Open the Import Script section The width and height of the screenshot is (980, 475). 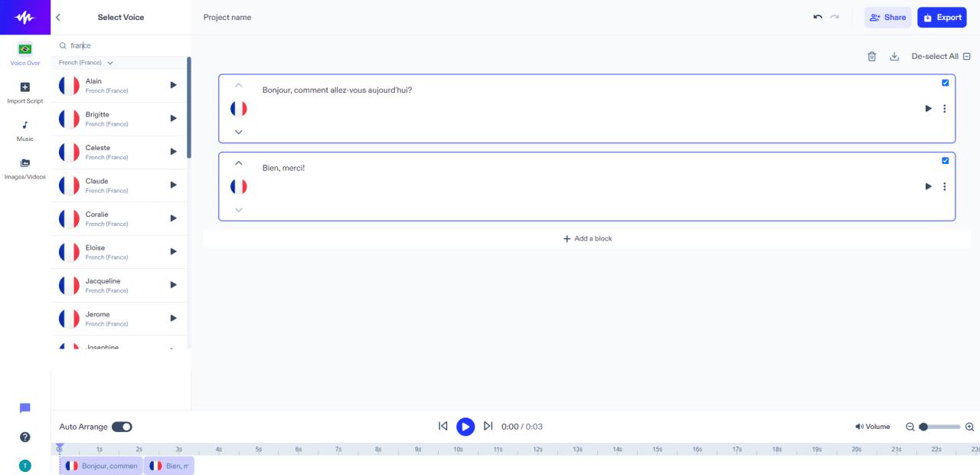tap(25, 93)
